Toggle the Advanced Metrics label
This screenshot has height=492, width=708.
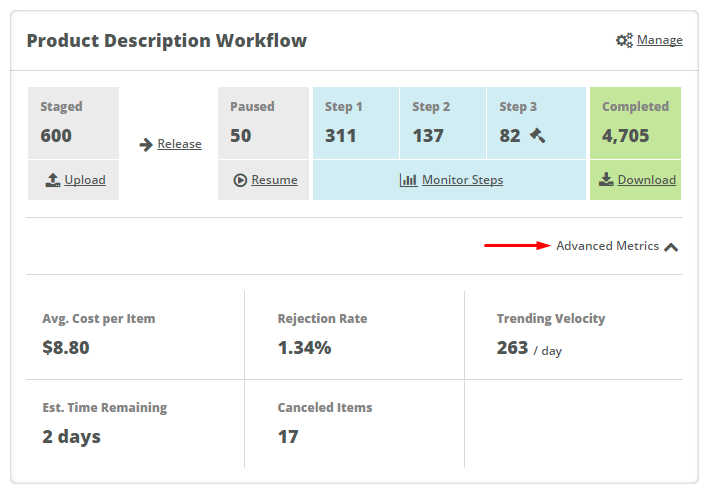tap(607, 246)
